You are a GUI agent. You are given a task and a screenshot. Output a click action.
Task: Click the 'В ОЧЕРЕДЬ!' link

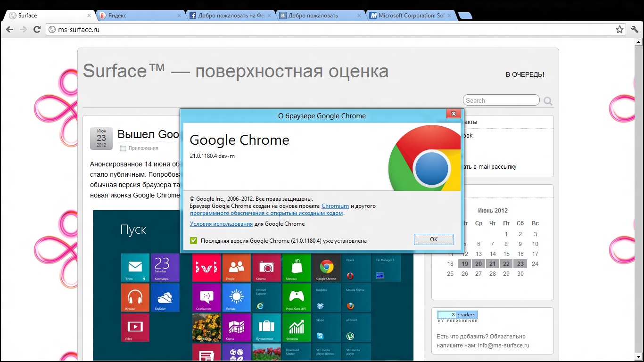525,74
